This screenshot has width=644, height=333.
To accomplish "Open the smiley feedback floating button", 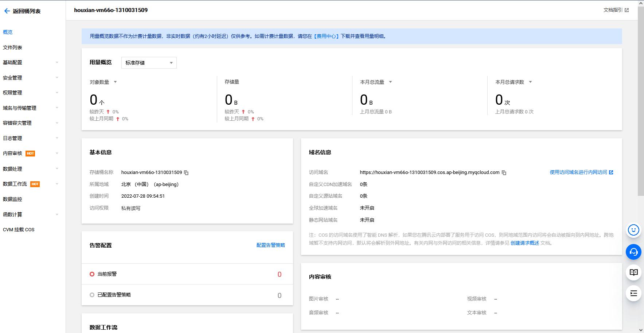I will point(633,230).
